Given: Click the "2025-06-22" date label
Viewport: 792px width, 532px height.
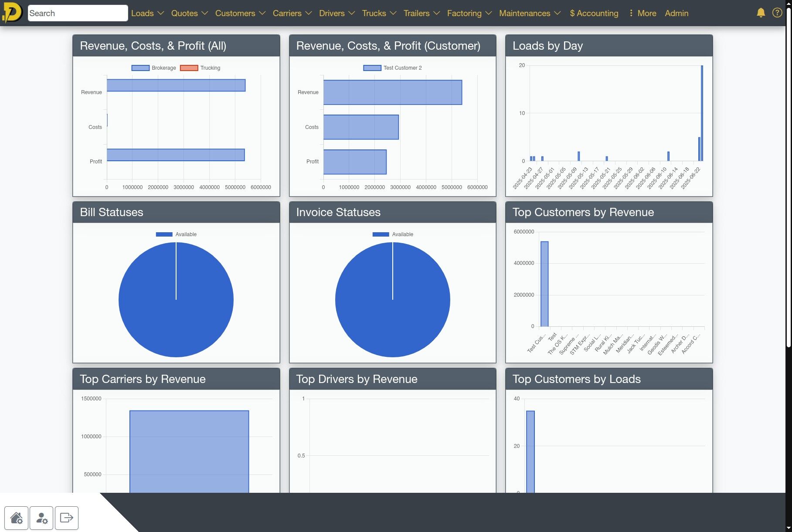Looking at the screenshot, I should coord(690,178).
